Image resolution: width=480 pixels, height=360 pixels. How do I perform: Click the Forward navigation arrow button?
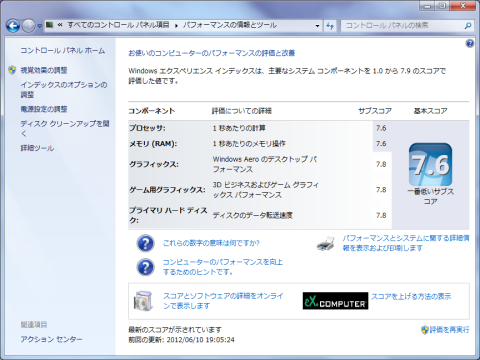click(x=28, y=26)
